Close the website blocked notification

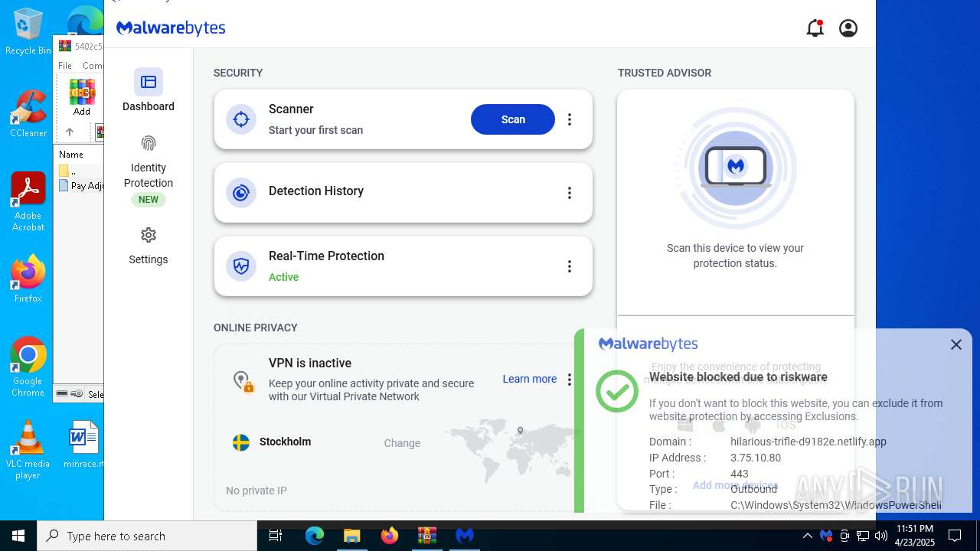tap(956, 344)
